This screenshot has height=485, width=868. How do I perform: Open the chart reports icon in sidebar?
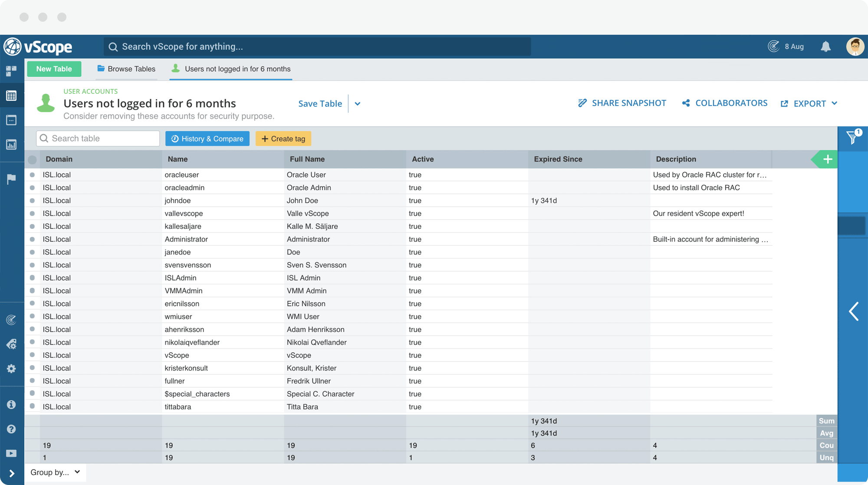pyautogui.click(x=11, y=145)
